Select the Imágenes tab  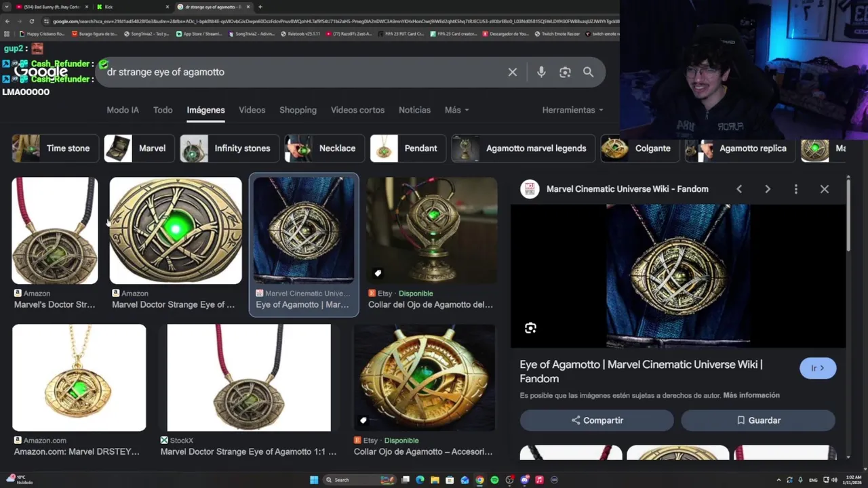point(205,110)
